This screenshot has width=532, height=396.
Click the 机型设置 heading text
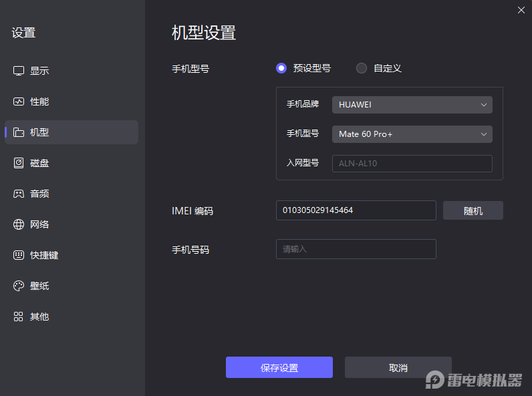204,33
